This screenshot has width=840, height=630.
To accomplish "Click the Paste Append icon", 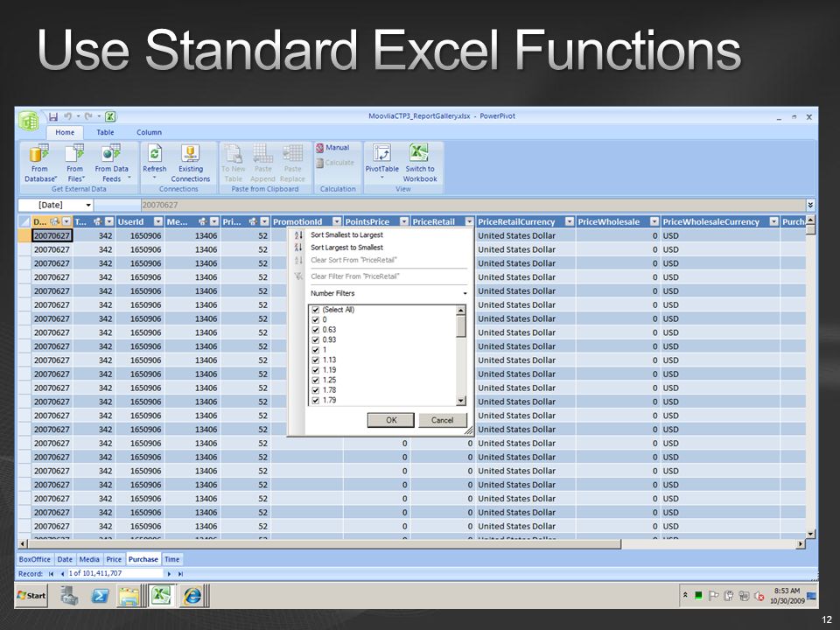I will pos(262,154).
